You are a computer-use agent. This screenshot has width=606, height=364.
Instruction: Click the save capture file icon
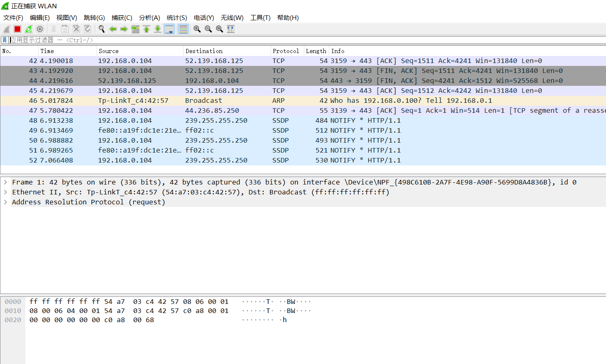pos(65,29)
